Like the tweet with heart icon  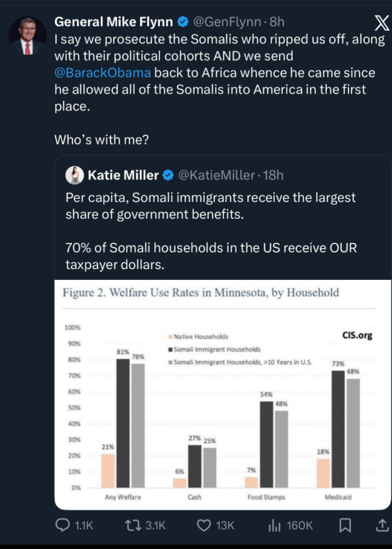coord(204,526)
